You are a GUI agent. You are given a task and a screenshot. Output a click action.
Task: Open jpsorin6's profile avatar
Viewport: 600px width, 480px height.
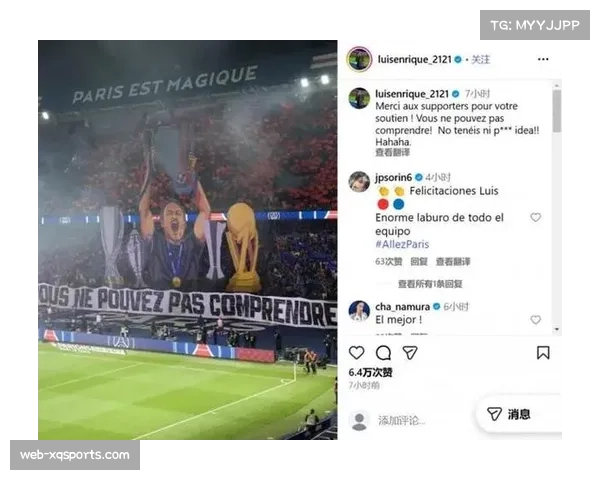pyautogui.click(x=359, y=181)
